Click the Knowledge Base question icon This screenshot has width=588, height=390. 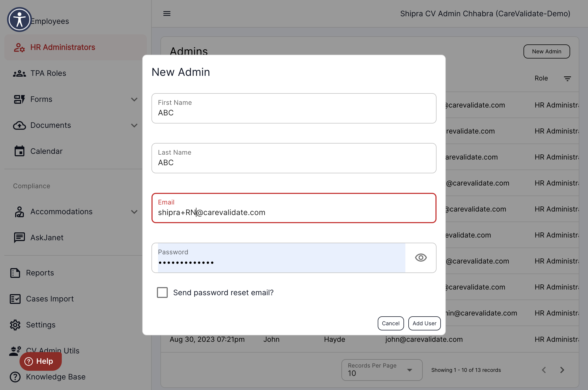coord(15,377)
